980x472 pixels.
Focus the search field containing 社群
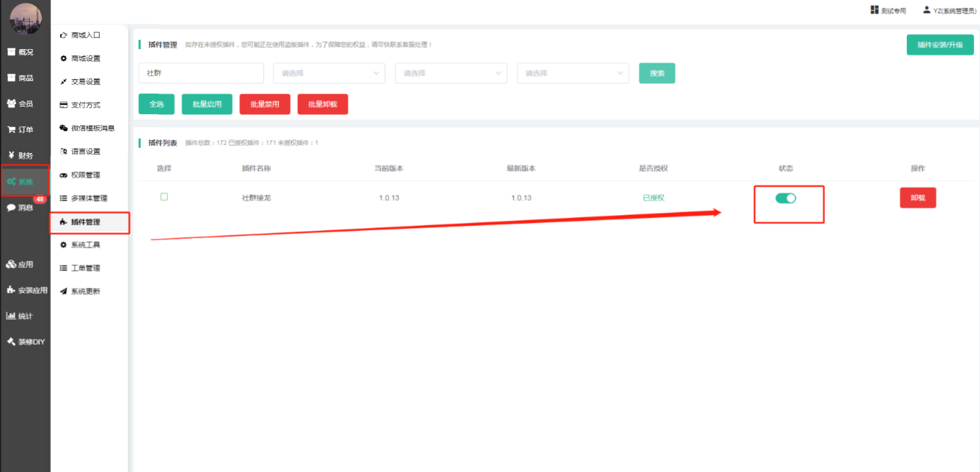pyautogui.click(x=201, y=73)
